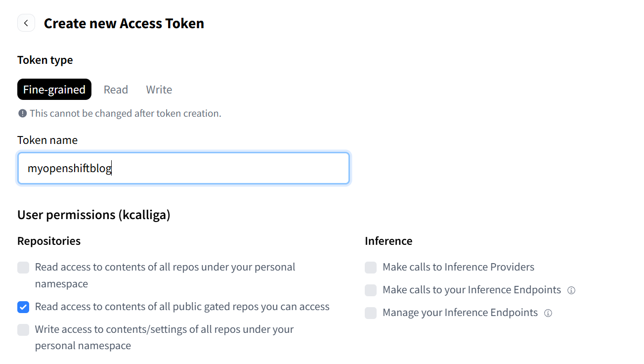Click the 'Token type' label
The width and height of the screenshot is (644, 364).
pyautogui.click(x=45, y=60)
